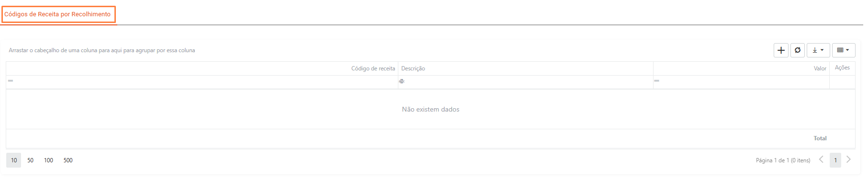
Task: Open the export download dropdown
Action: point(818,50)
